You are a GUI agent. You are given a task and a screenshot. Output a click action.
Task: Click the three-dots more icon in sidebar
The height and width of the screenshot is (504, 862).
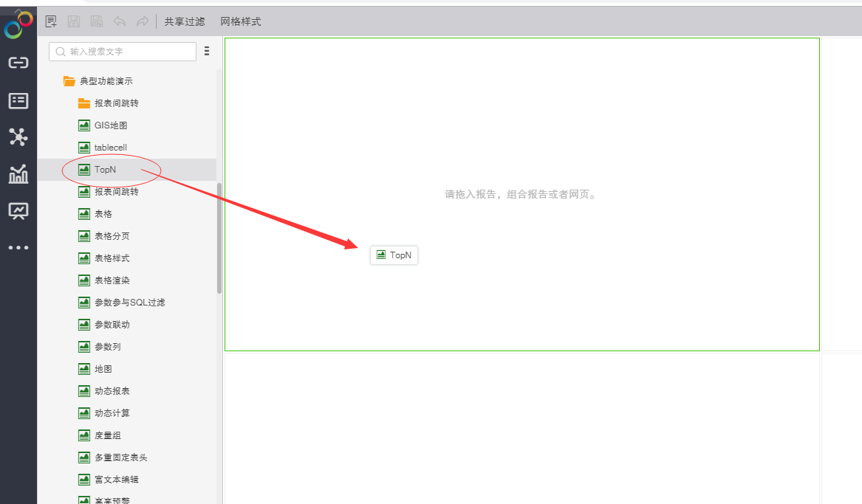(18, 248)
